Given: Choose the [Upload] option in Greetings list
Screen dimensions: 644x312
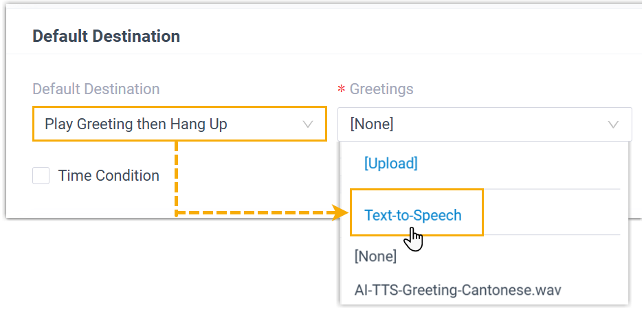Looking at the screenshot, I should coord(390,164).
